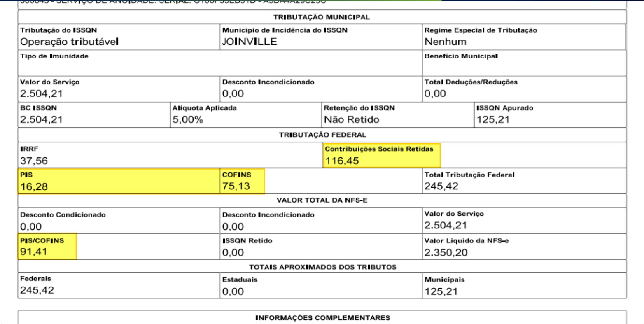
Task: Click the PIS/COFINS highlighted value 91,41
Action: tap(30, 249)
